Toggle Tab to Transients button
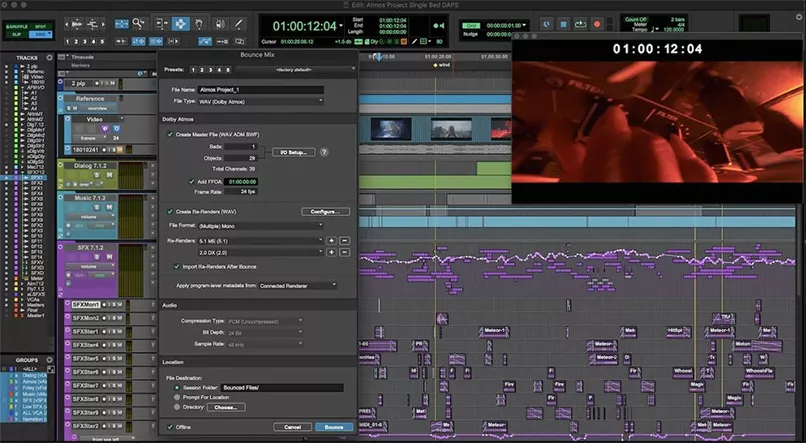The width and height of the screenshot is (806, 443). click(x=121, y=41)
